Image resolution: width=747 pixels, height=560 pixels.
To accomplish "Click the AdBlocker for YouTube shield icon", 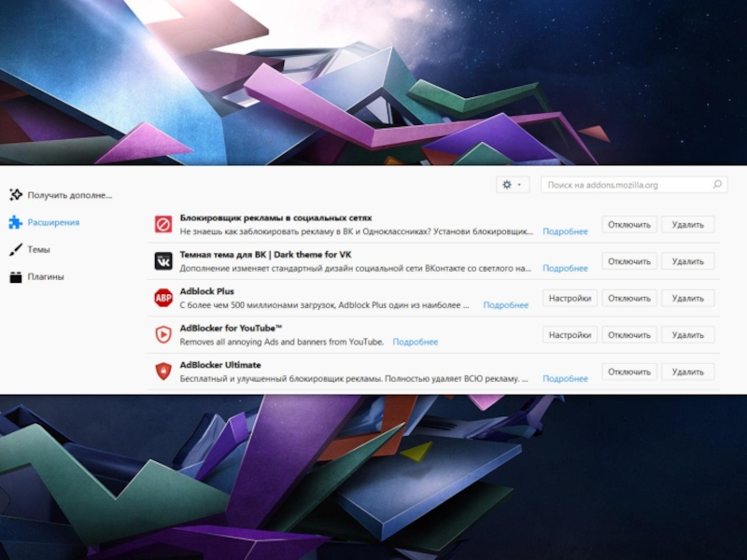I will [x=163, y=335].
